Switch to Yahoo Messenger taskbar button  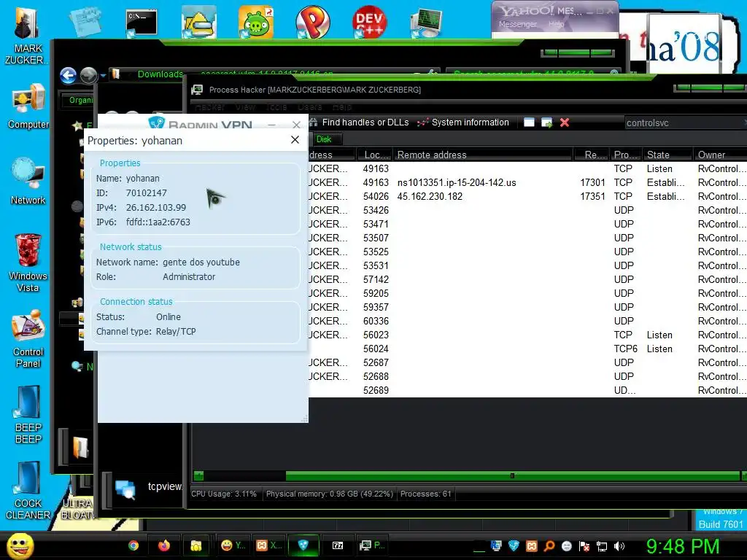233,545
